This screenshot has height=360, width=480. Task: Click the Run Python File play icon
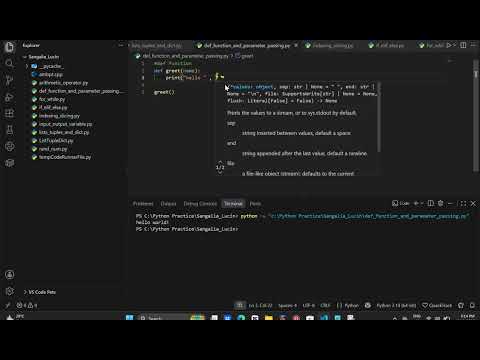click(449, 45)
